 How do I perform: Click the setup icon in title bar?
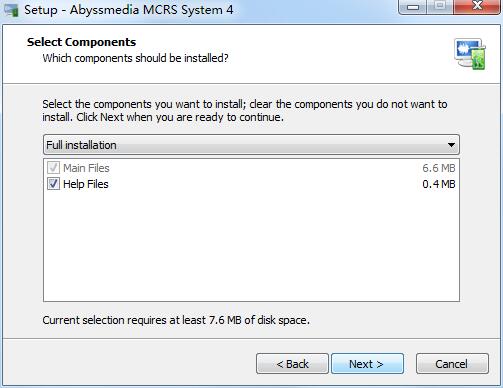pyautogui.click(x=12, y=10)
